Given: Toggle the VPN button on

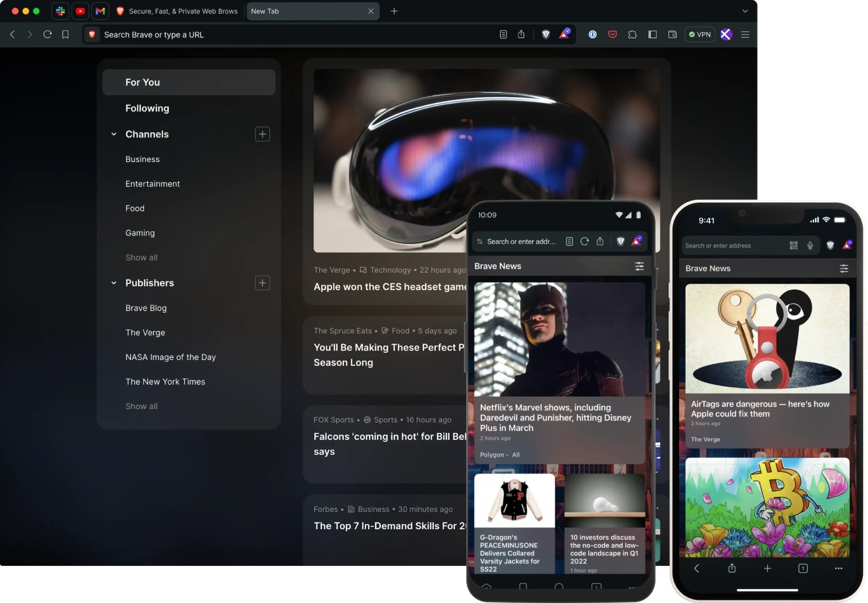Looking at the screenshot, I should [x=700, y=34].
